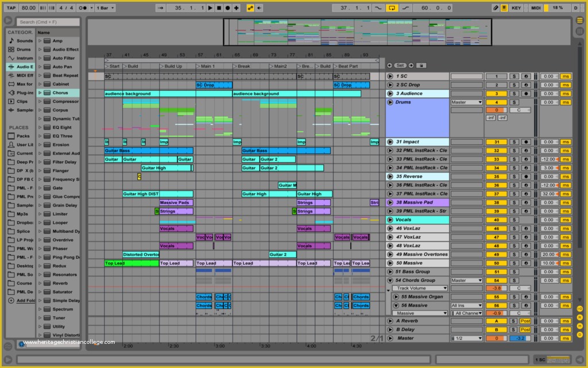Toggle track activator 31 for Impact
This screenshot has width=588, height=368.
point(496,142)
